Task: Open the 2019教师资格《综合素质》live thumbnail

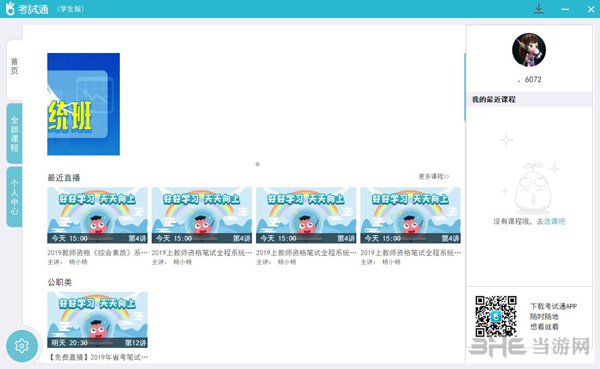Action: [x=97, y=215]
